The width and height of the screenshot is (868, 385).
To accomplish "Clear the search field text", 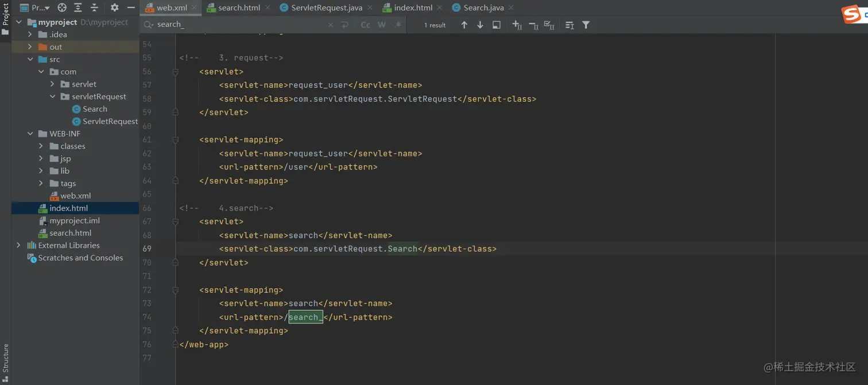I will [x=331, y=25].
